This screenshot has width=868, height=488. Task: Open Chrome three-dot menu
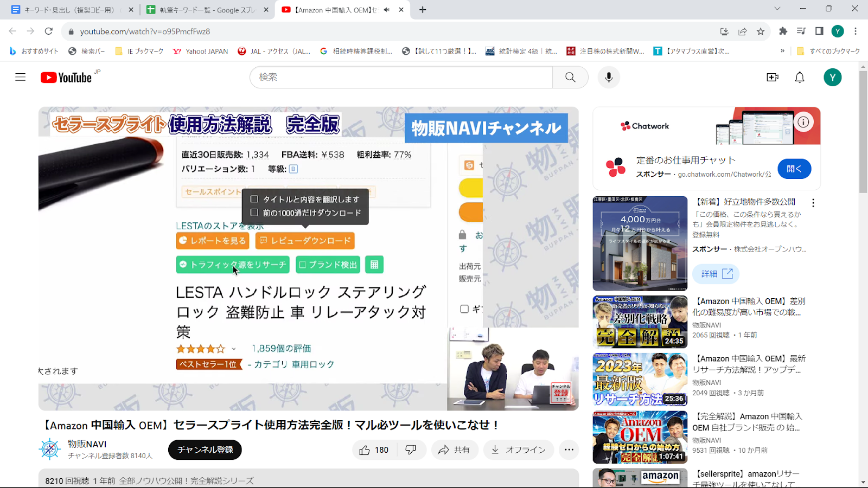pos(856,31)
